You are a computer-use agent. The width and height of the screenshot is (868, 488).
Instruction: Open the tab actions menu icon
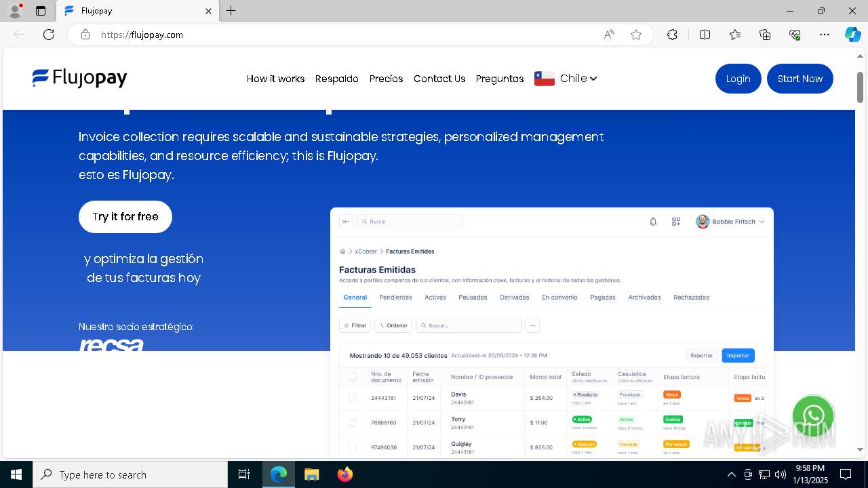[41, 11]
